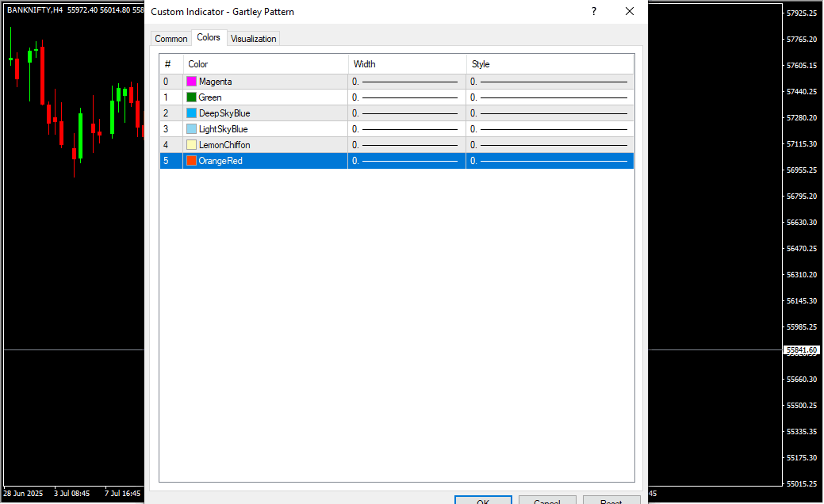
Task: Click the Green color swatch in row 1
Action: point(191,97)
